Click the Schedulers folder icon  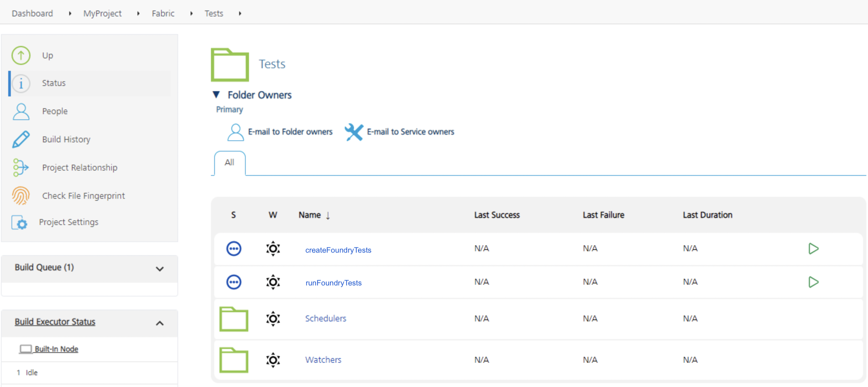[234, 319]
